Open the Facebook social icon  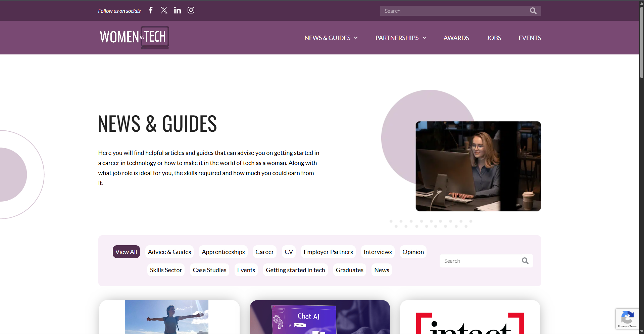point(151,10)
